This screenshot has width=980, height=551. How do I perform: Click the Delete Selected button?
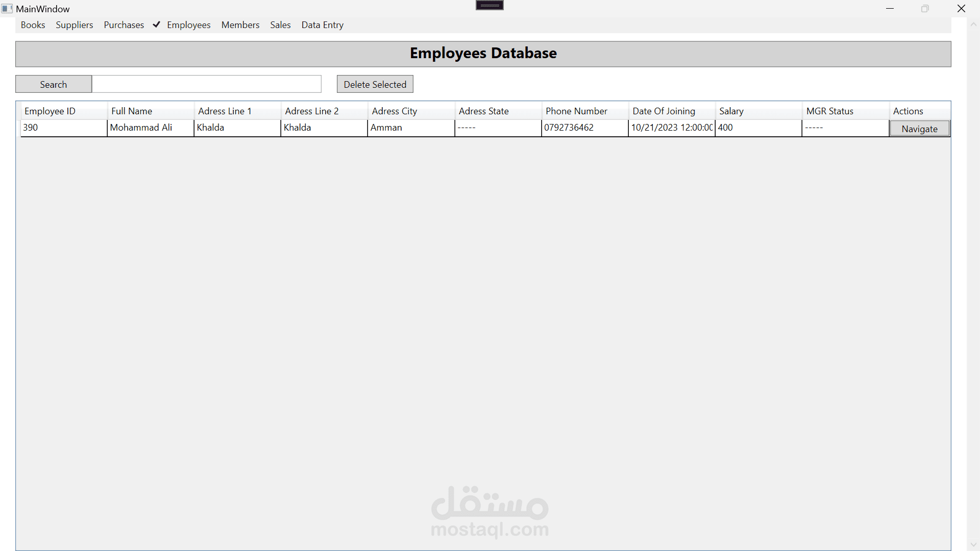point(375,84)
